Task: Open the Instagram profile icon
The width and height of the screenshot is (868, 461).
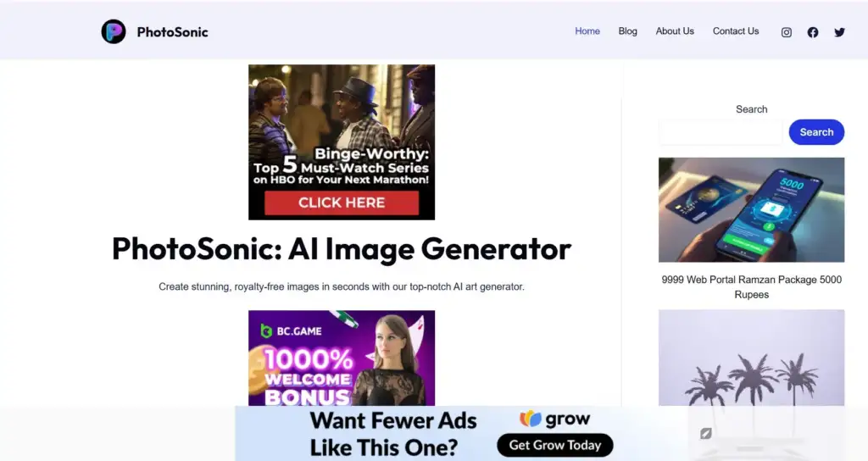Action: 786,32
